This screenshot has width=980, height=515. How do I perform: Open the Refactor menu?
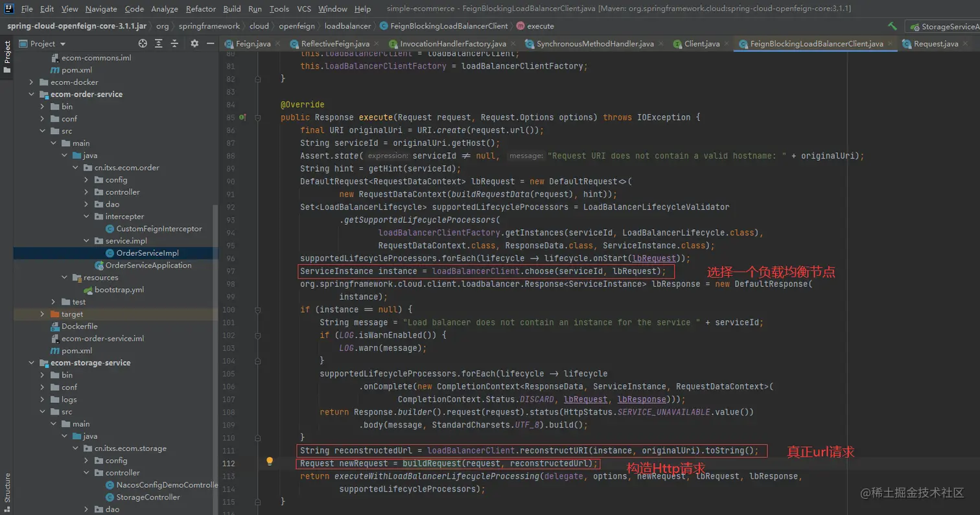coord(201,9)
